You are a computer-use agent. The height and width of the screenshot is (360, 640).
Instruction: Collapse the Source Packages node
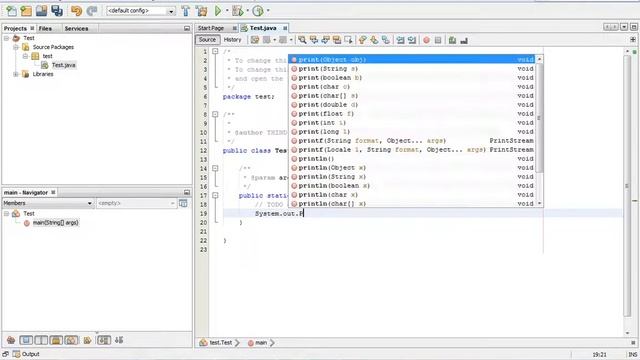coord(16,47)
